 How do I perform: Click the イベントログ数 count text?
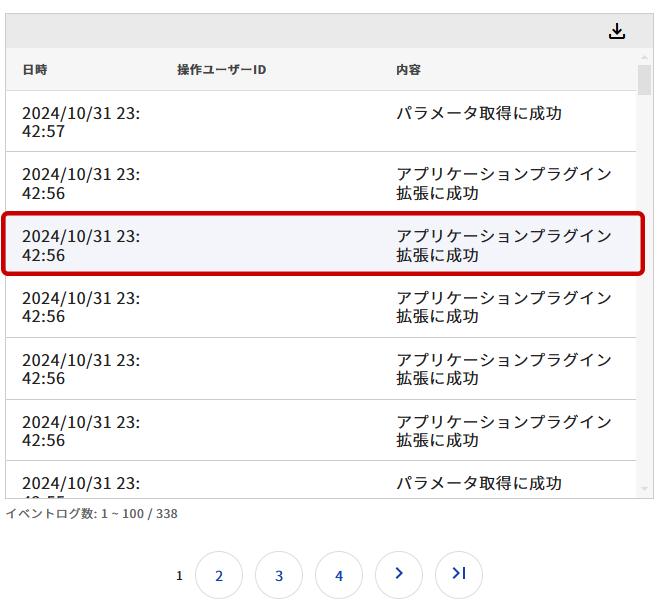[92, 514]
